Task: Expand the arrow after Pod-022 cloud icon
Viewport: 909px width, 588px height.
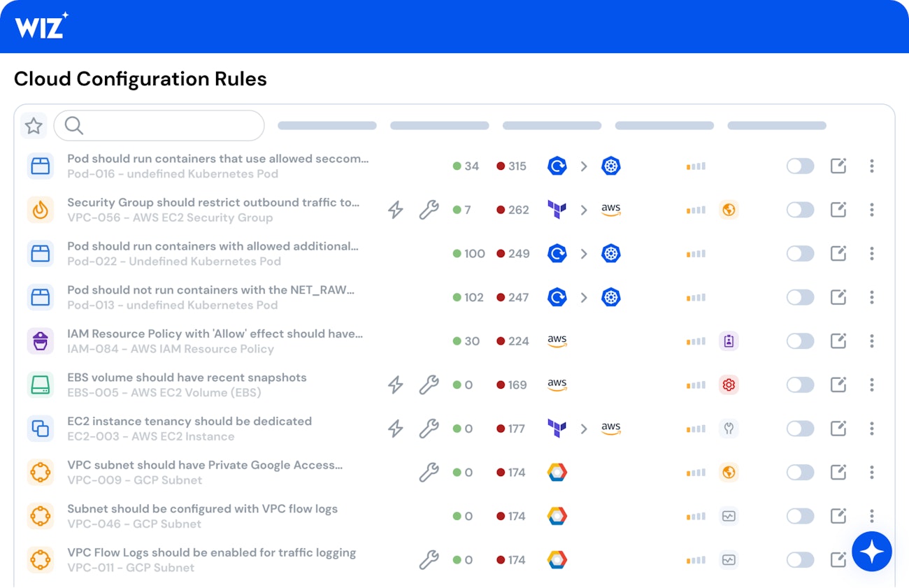Action: point(585,253)
